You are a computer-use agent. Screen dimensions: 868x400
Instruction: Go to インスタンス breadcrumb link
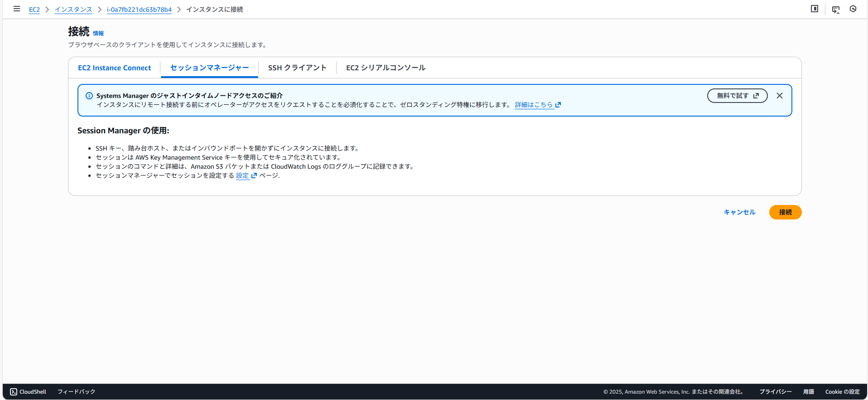pyautogui.click(x=73, y=10)
